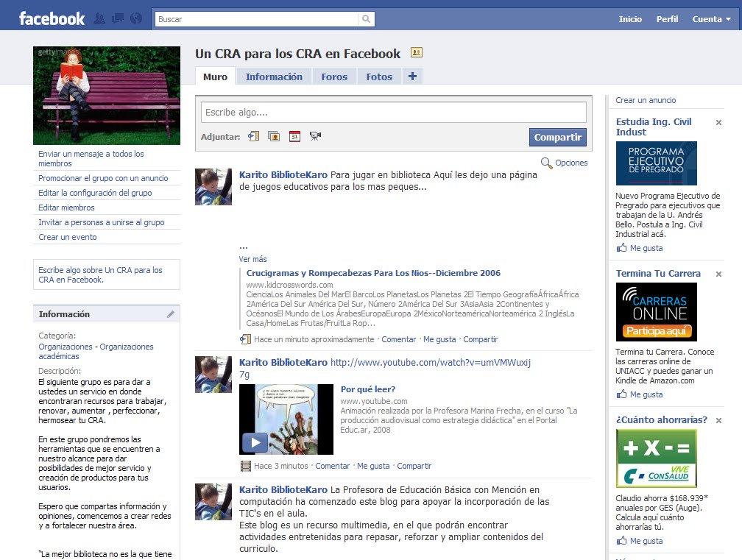Screen dimensions: 742x560
Task: Open Organizaciones category link
Action: (66, 347)
